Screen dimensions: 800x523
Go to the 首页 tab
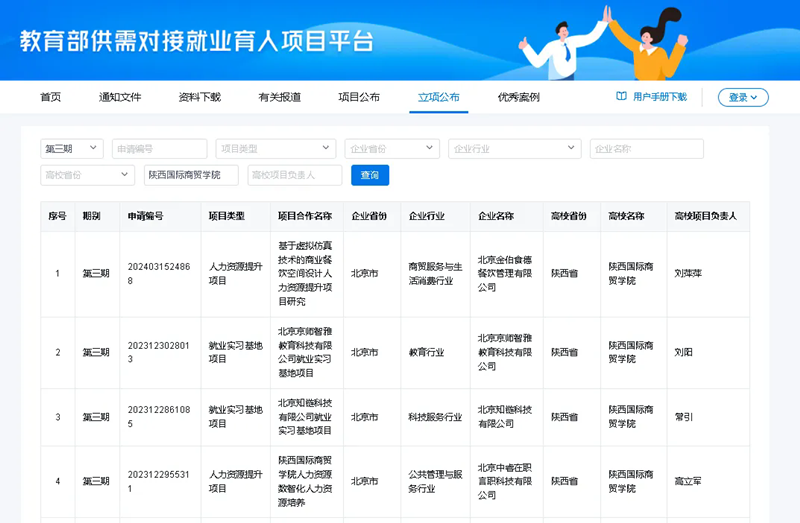pos(50,97)
